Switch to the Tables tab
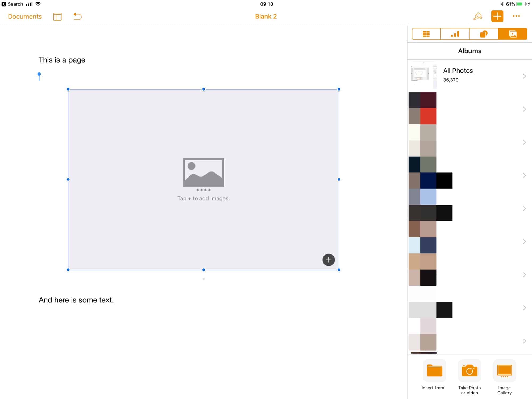This screenshot has width=532, height=399. [x=426, y=34]
